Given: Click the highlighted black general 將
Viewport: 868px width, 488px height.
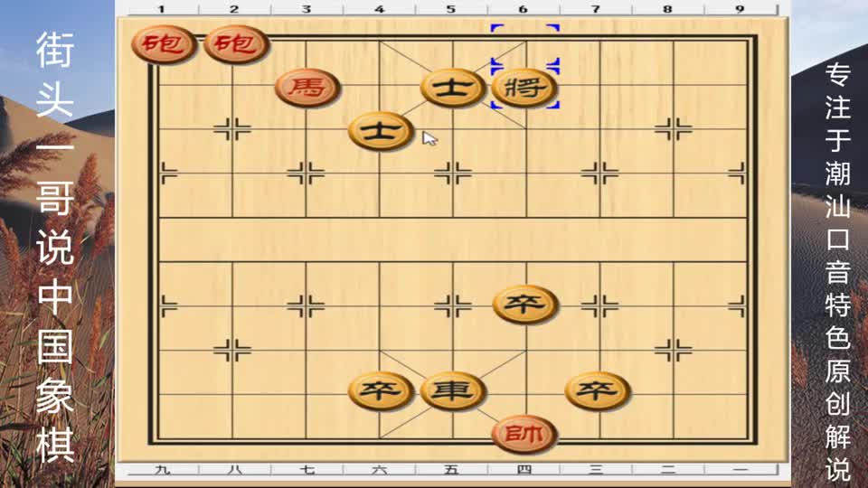Looking at the screenshot, I should [x=524, y=88].
